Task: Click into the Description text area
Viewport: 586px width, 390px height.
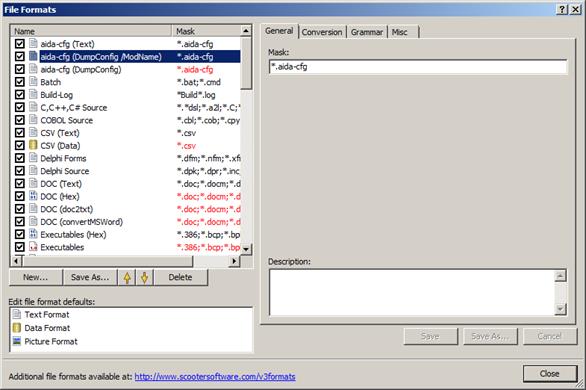Action: tap(412, 292)
